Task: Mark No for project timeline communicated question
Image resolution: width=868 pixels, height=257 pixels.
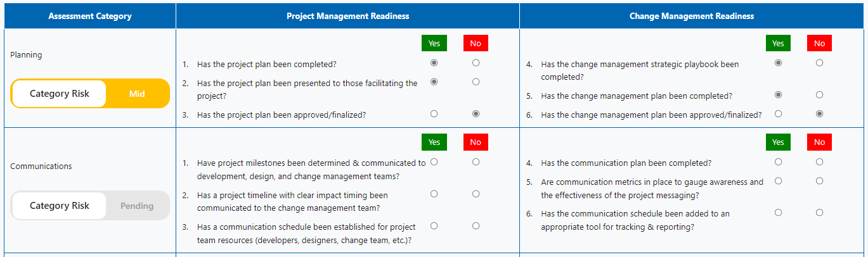Action: click(x=476, y=194)
